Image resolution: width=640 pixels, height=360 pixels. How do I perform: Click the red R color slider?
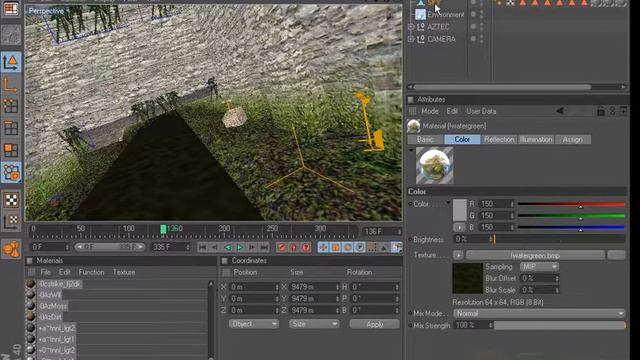tap(571, 204)
